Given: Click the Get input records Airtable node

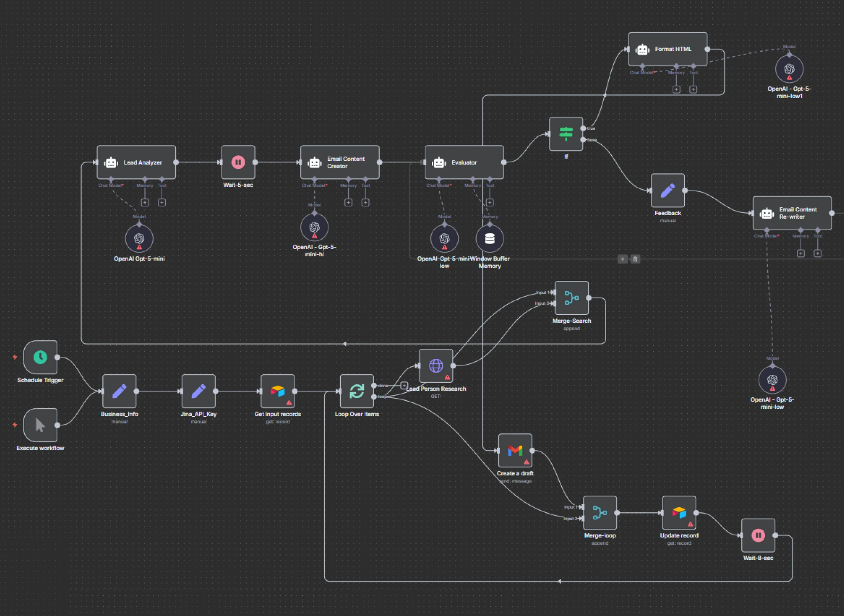Looking at the screenshot, I should pyautogui.click(x=277, y=391).
